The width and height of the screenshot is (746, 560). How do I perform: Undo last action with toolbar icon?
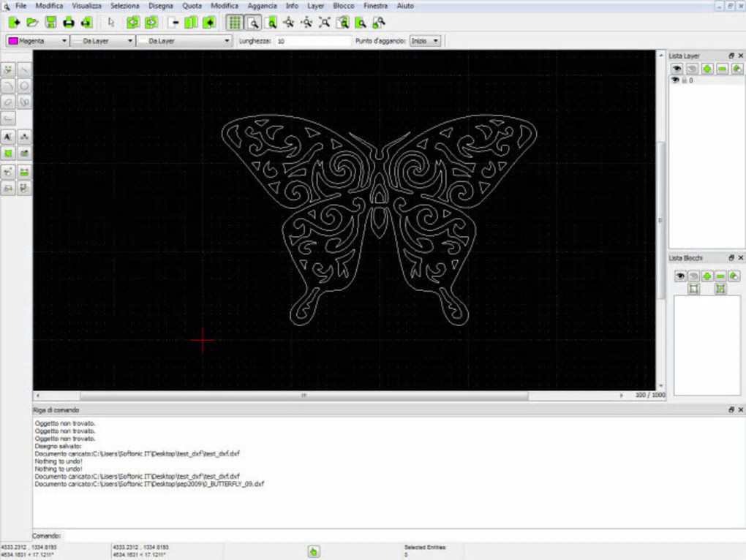[x=132, y=23]
